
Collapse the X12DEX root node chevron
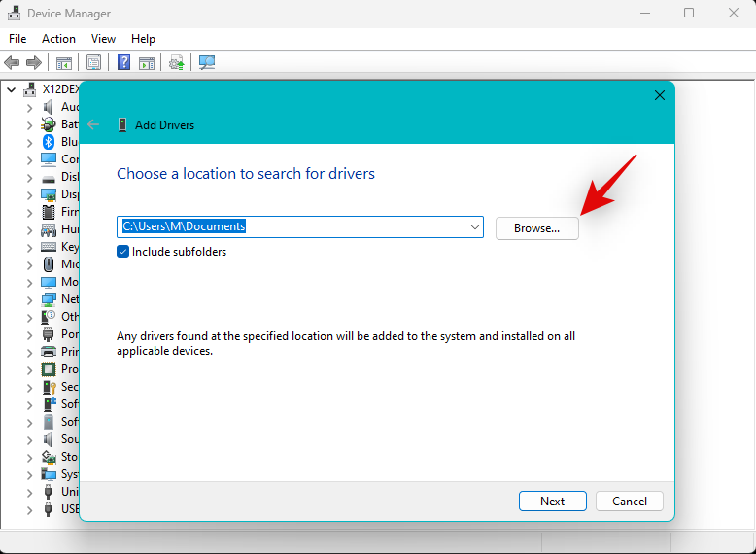pos(12,89)
